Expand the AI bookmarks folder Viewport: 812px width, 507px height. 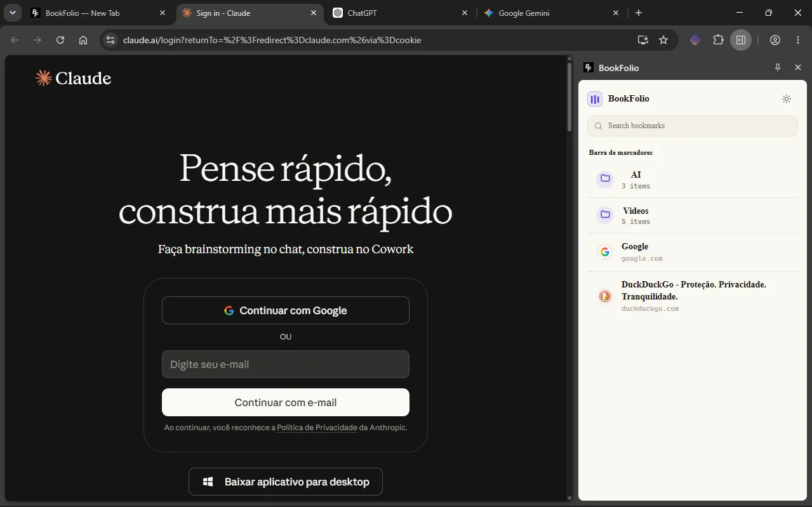click(693, 180)
